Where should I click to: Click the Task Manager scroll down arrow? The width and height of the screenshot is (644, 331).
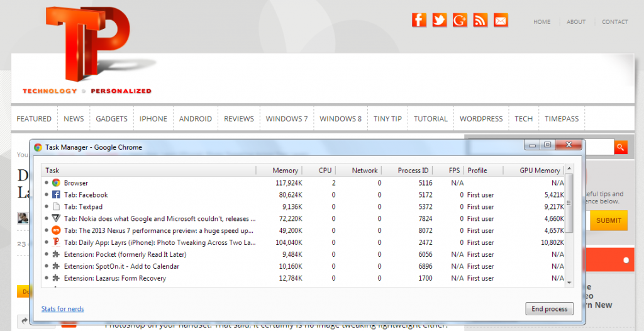pyautogui.click(x=569, y=283)
